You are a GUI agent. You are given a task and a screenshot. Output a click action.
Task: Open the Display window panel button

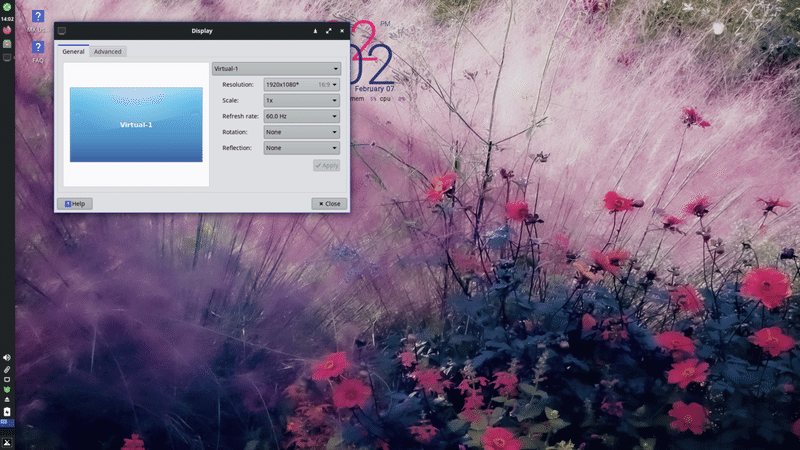point(7,58)
